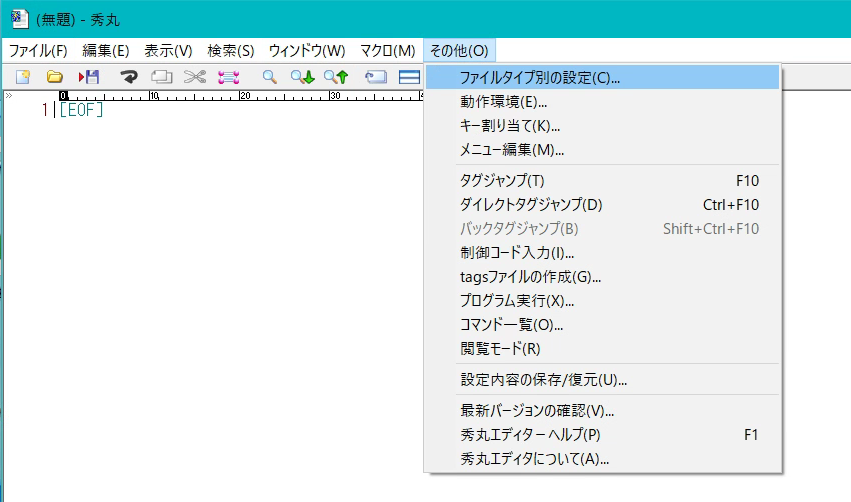The width and height of the screenshot is (851, 502).
Task: Open the 編集(E) menu
Action: click(106, 50)
